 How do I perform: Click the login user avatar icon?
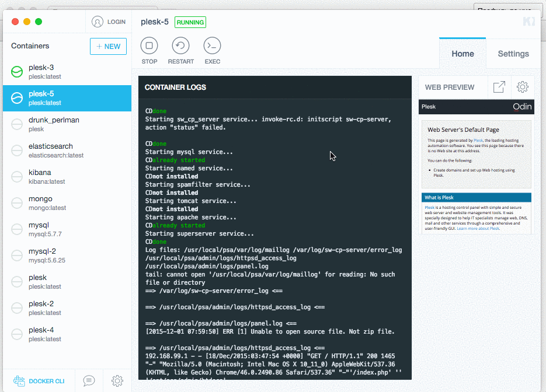click(98, 22)
